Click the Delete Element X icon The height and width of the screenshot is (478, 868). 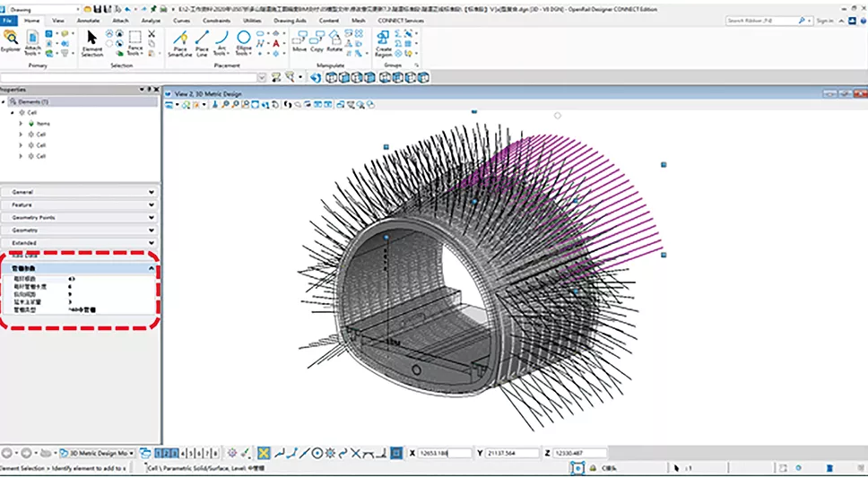152,34
